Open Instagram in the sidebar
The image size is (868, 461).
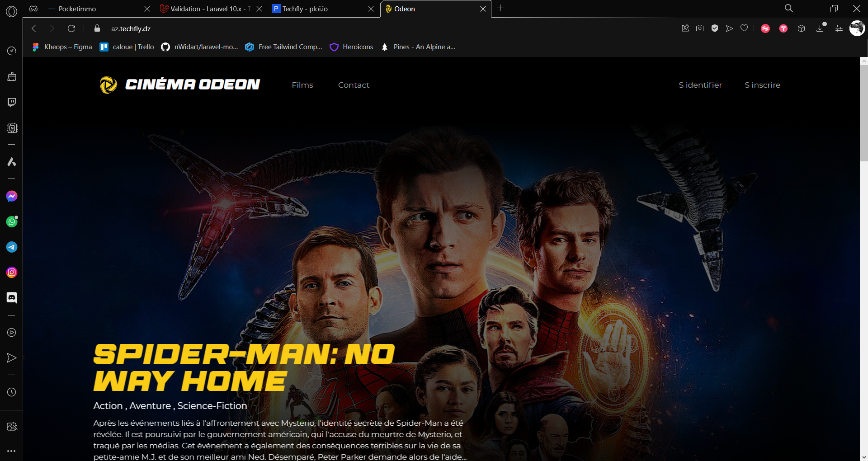[12, 272]
